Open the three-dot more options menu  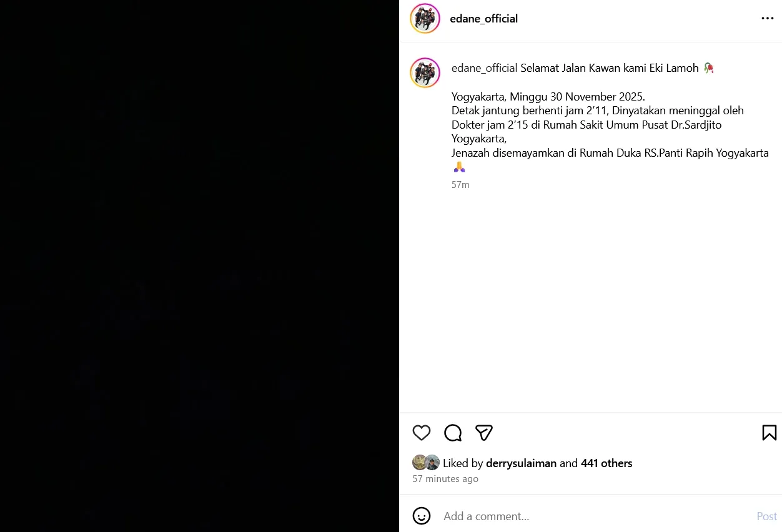point(768,19)
